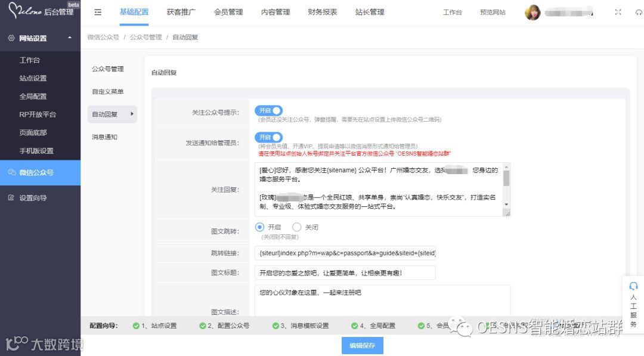
Task: Open 消息通知 submenu item
Action: click(x=104, y=137)
